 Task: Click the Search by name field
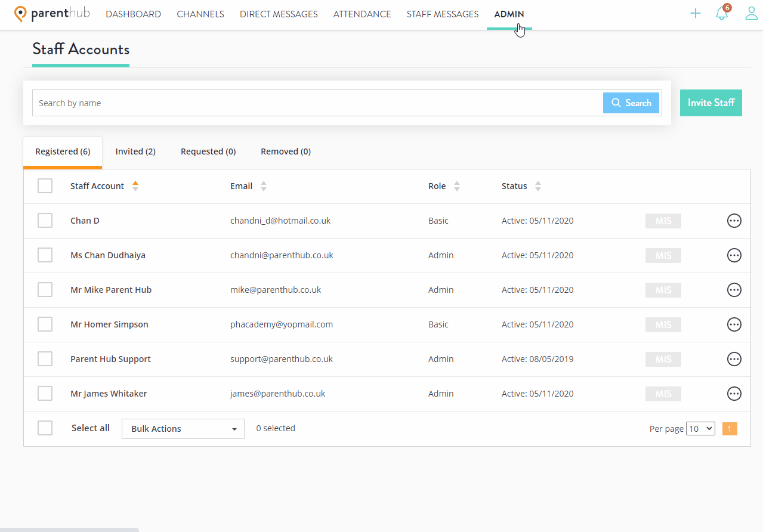click(318, 103)
